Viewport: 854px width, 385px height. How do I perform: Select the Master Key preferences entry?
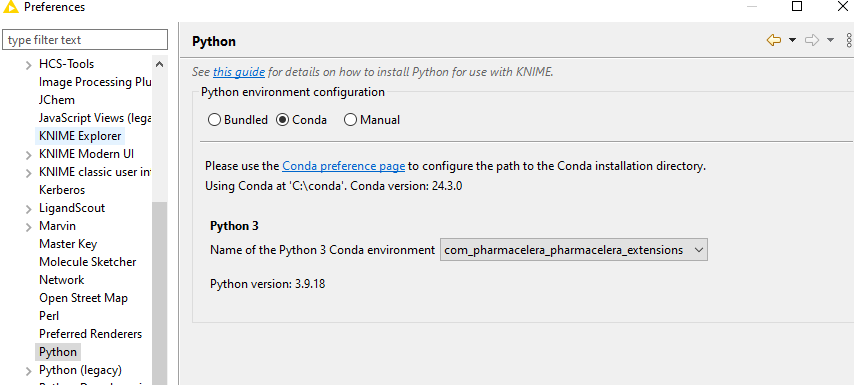coord(68,244)
